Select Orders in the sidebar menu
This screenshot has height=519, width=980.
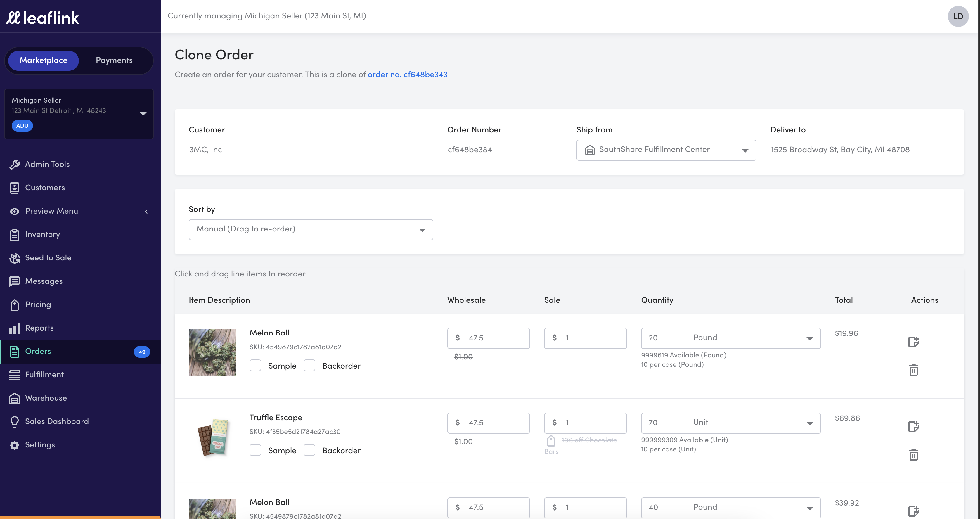(80, 351)
